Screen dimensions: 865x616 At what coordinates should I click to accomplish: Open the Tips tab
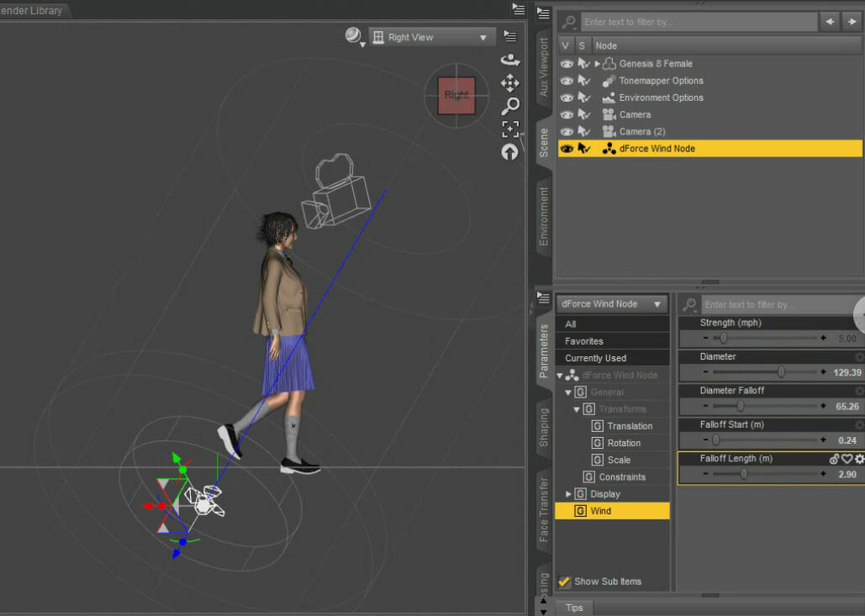tap(573, 608)
